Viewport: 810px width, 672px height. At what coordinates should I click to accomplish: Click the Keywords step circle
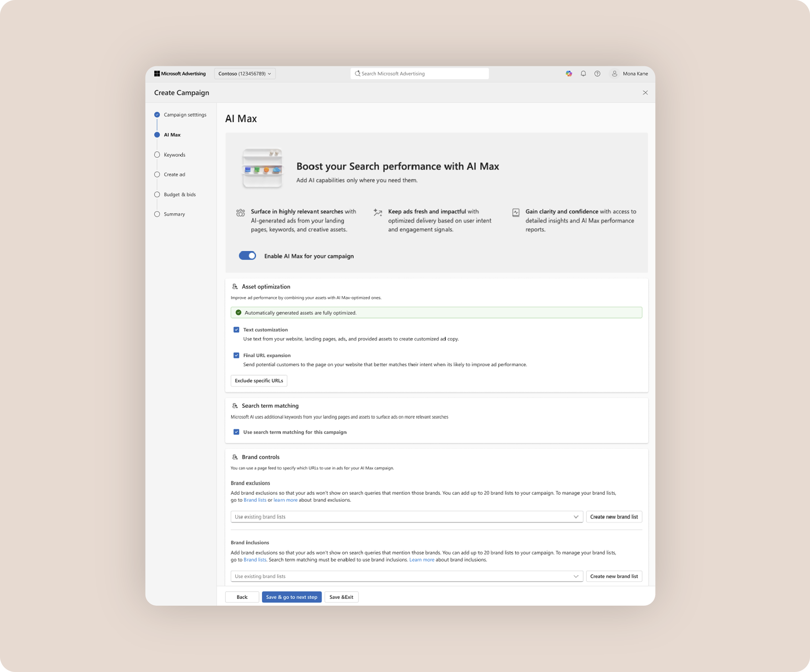coord(157,155)
